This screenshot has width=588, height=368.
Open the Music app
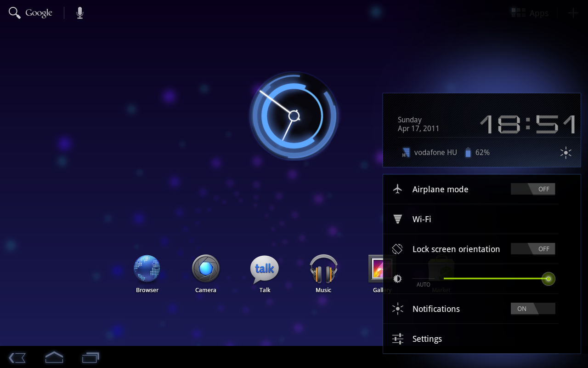tap(323, 274)
